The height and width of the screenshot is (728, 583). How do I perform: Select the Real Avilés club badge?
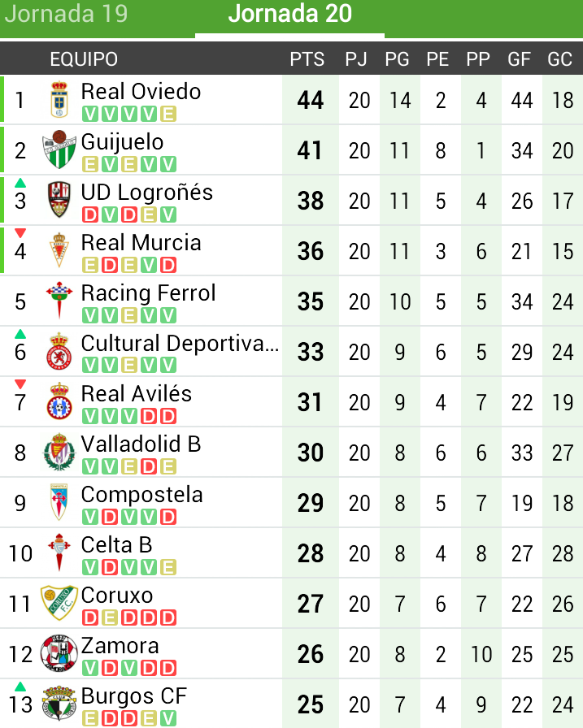click(59, 402)
